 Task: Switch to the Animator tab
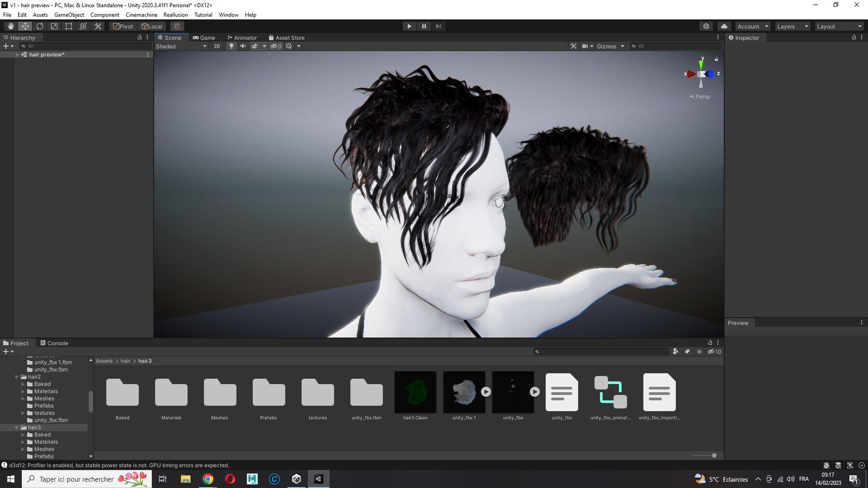coord(242,38)
